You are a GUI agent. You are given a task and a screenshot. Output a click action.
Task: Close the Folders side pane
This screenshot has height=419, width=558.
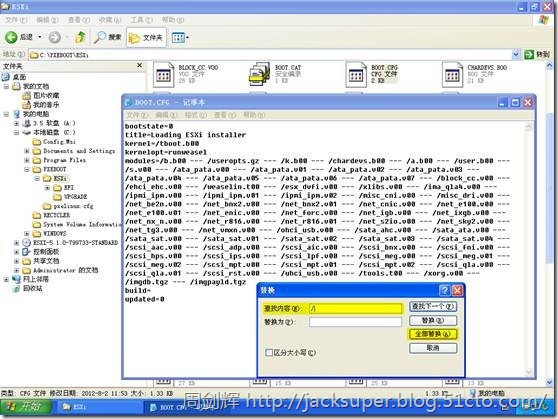140,66
